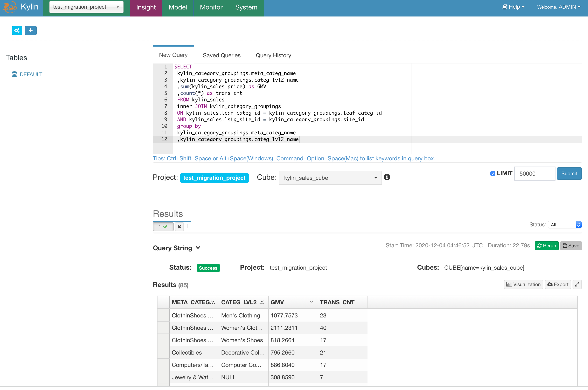Open the Model menu
The width and height of the screenshot is (588, 390).
tap(177, 7)
